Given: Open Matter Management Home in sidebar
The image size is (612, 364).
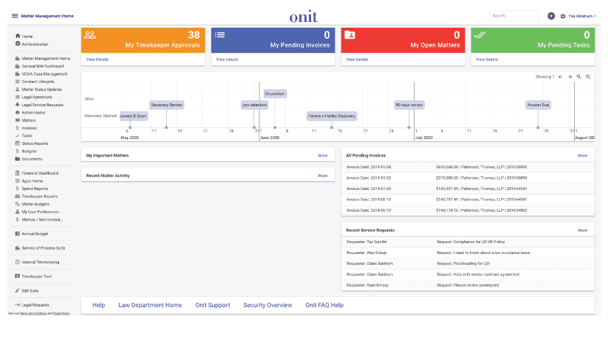Looking at the screenshot, I should point(46,58).
